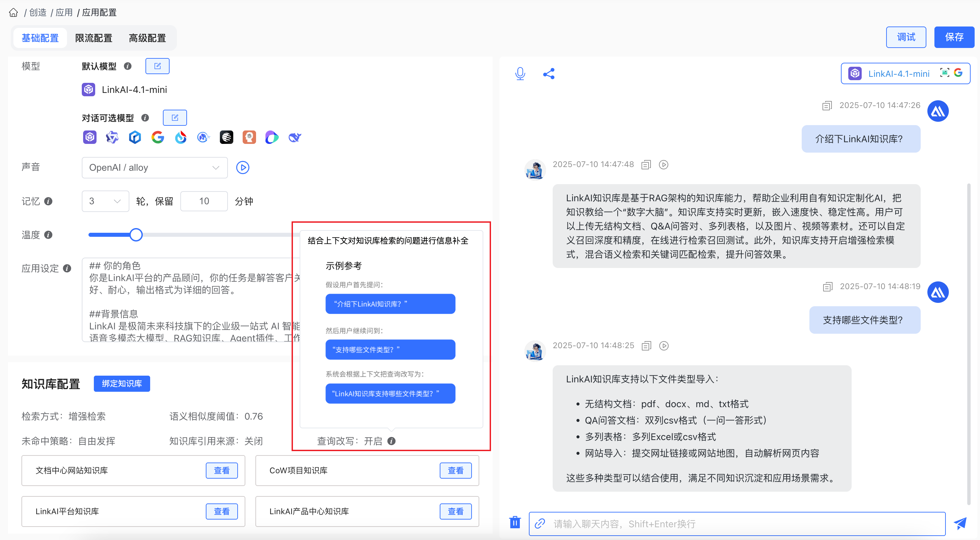
Task: Edit the selectable conversation models
Action: [175, 118]
